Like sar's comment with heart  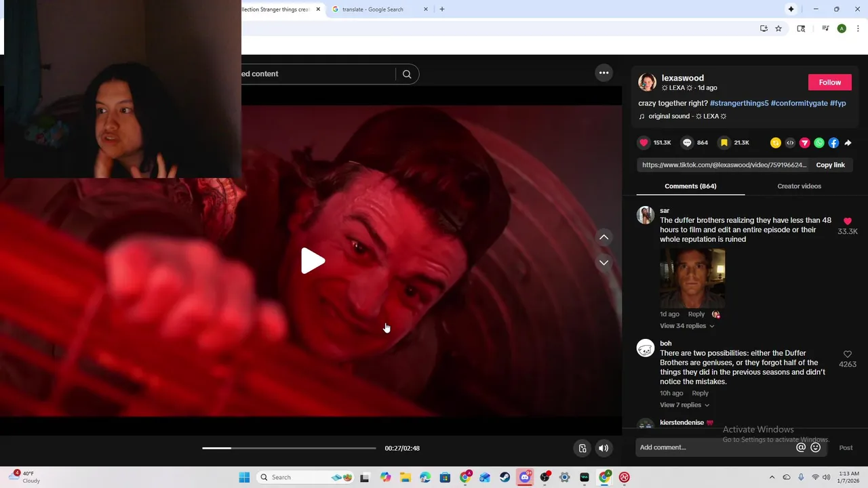click(x=848, y=221)
